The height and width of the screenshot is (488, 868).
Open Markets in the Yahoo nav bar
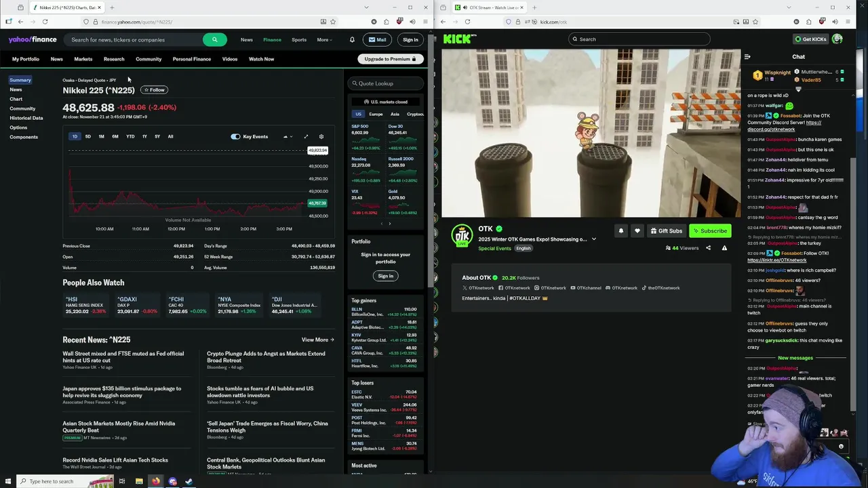click(x=83, y=59)
